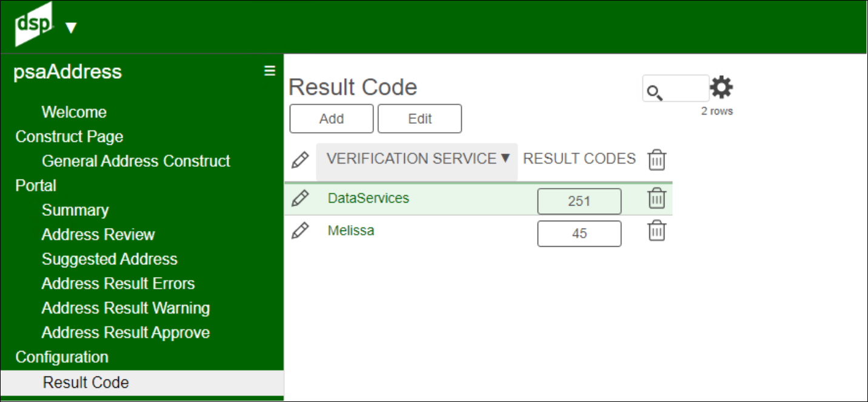
Task: Click the dsp logo icon
Action: [34, 24]
